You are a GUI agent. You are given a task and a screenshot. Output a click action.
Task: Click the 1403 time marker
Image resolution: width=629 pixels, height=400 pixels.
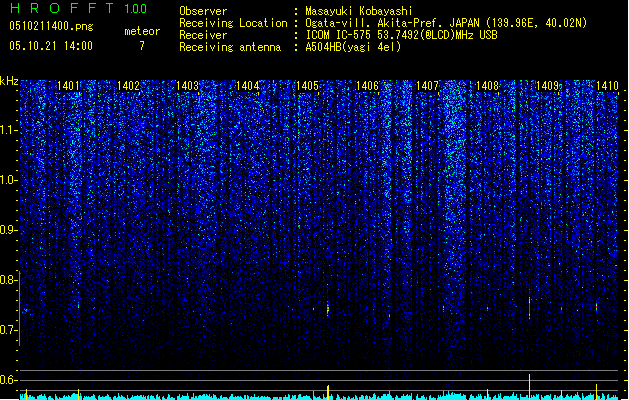(188, 86)
